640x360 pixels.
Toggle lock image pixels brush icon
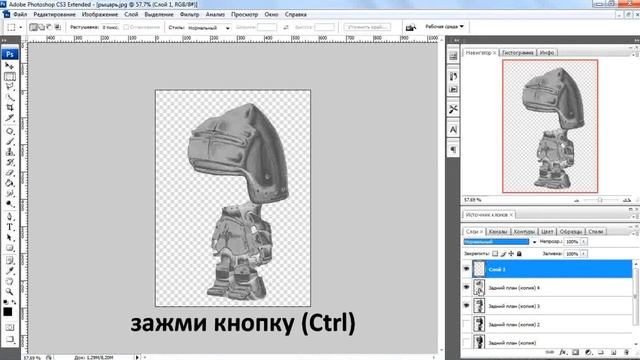[503, 253]
